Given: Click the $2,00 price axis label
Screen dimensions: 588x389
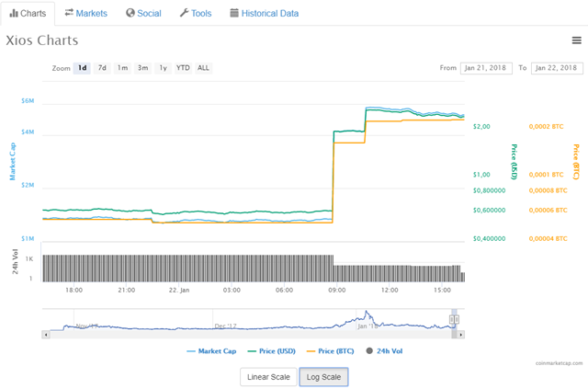Looking at the screenshot, I should click(x=481, y=127).
